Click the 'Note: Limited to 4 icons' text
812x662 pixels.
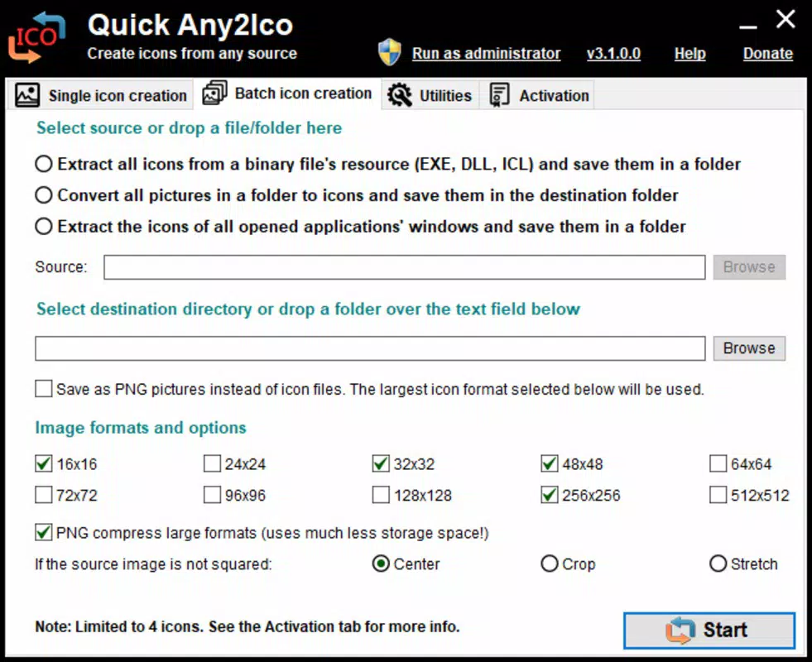pos(247,626)
